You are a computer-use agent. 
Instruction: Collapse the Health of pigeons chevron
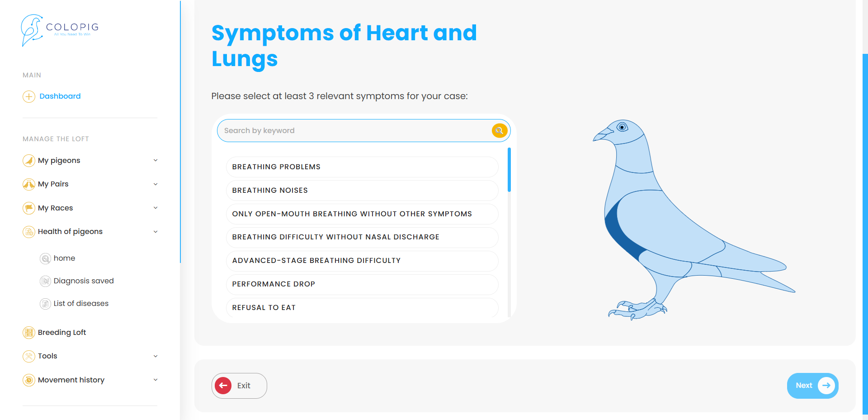pos(156,232)
